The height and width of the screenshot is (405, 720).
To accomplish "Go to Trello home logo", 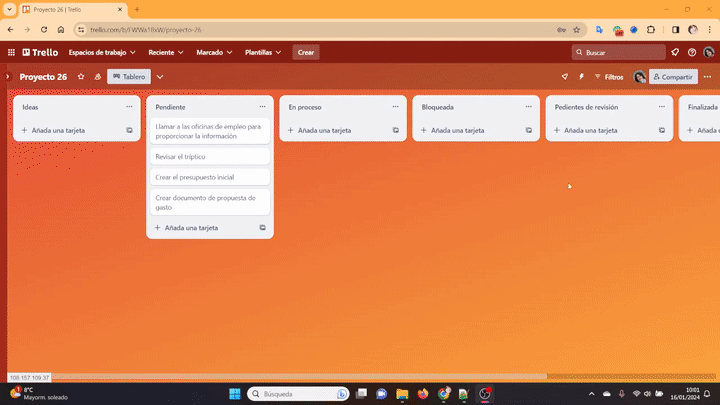I will [x=40, y=52].
